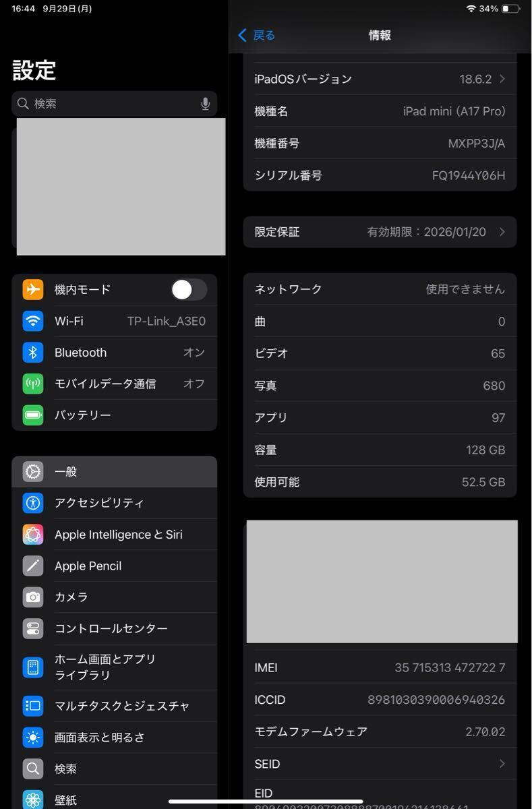
Task: Toggle the Airplane Mode switch
Action: (189, 289)
